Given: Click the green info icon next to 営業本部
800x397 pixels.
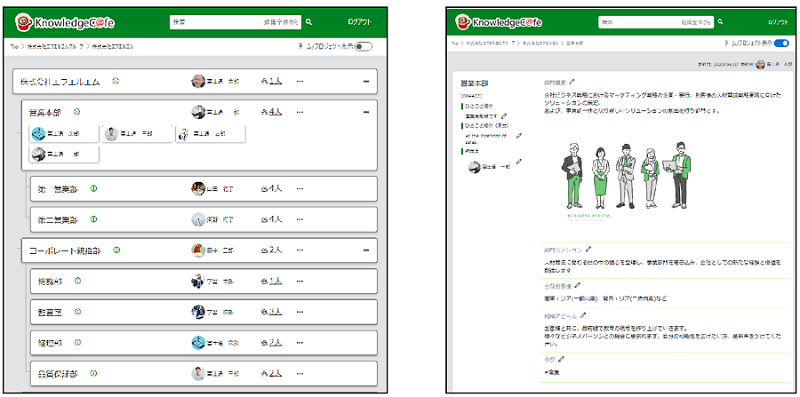Looking at the screenshot, I should [77, 112].
